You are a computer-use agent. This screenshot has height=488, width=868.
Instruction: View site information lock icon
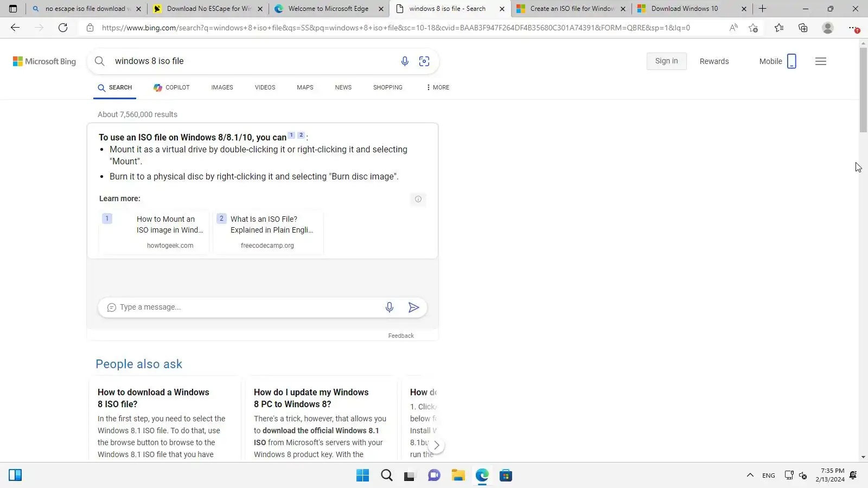coord(90,28)
